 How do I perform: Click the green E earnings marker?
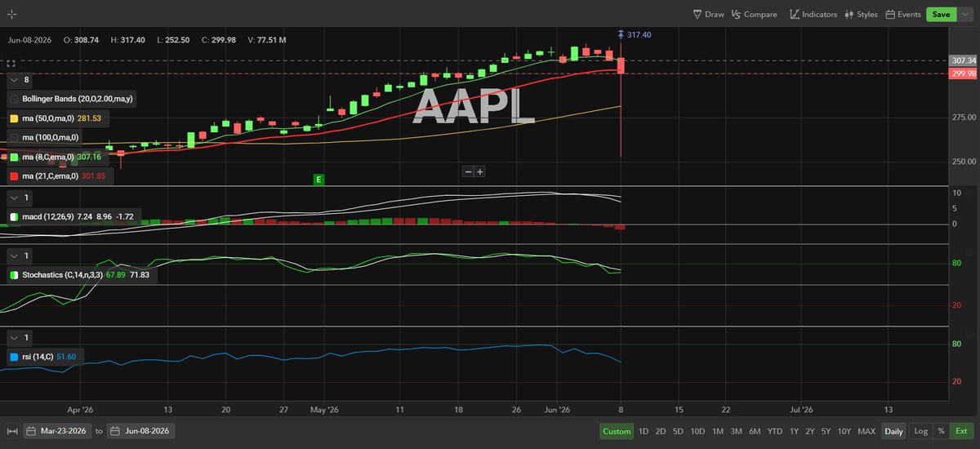point(319,179)
